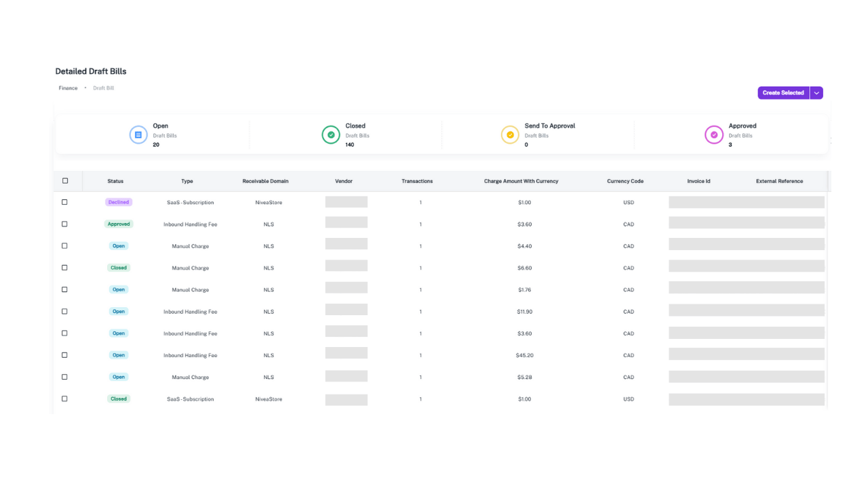Check the row with the Declined SaaS-Subscription
Image resolution: width=868 pixels, height=488 pixels.
[x=64, y=201]
